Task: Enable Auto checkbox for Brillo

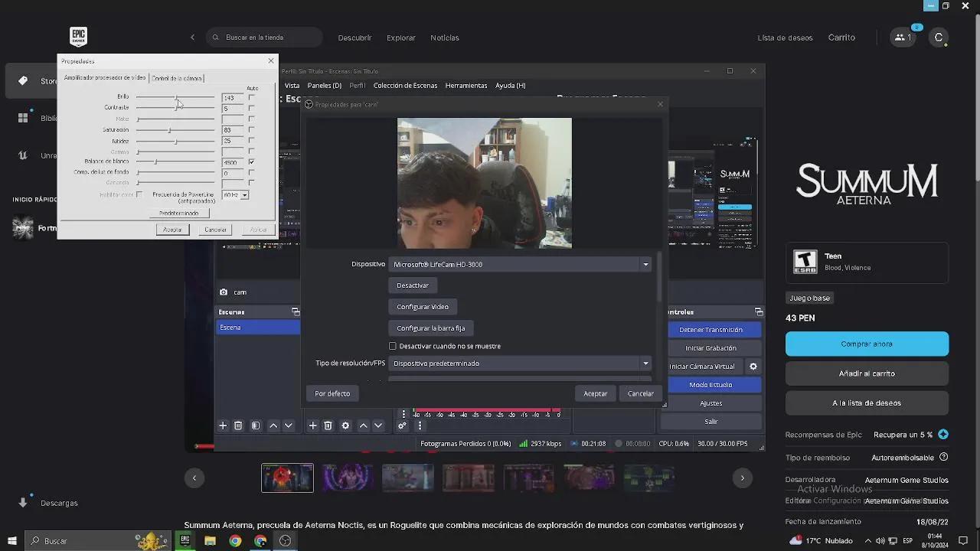Action: click(x=251, y=97)
